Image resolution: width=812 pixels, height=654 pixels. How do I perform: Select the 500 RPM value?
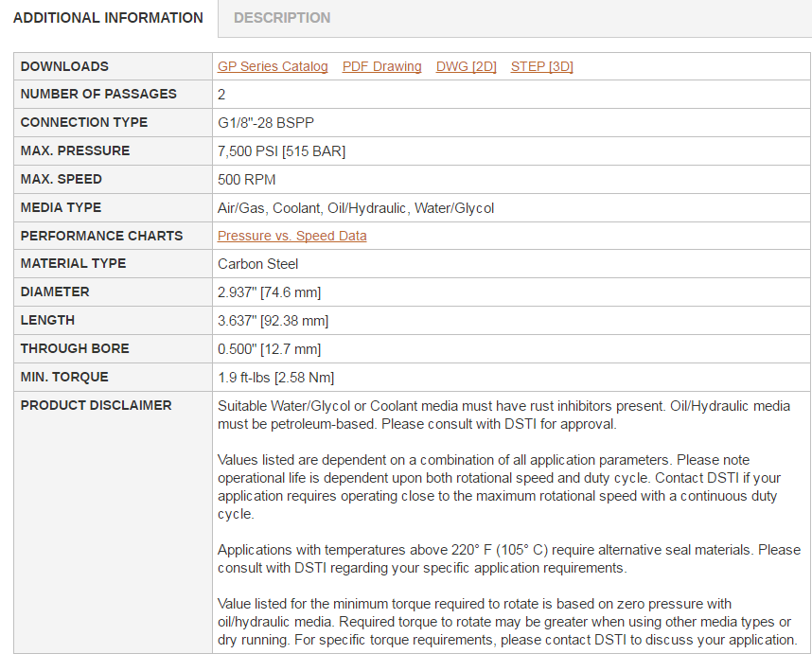point(246,180)
